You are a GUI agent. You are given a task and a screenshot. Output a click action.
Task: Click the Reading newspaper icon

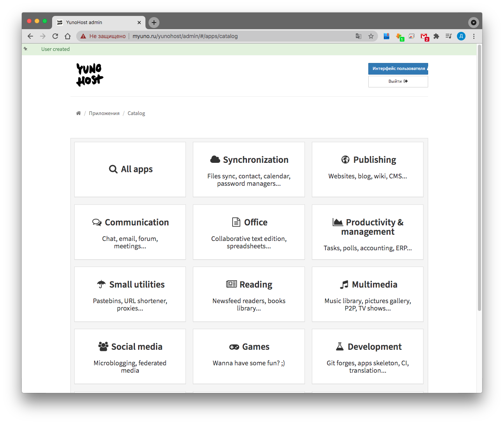[231, 284]
